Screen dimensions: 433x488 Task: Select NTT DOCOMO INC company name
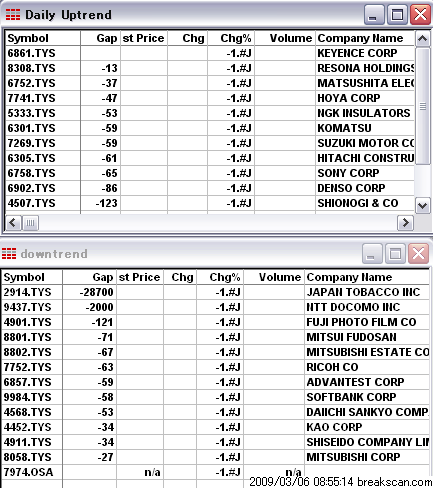[353, 307]
